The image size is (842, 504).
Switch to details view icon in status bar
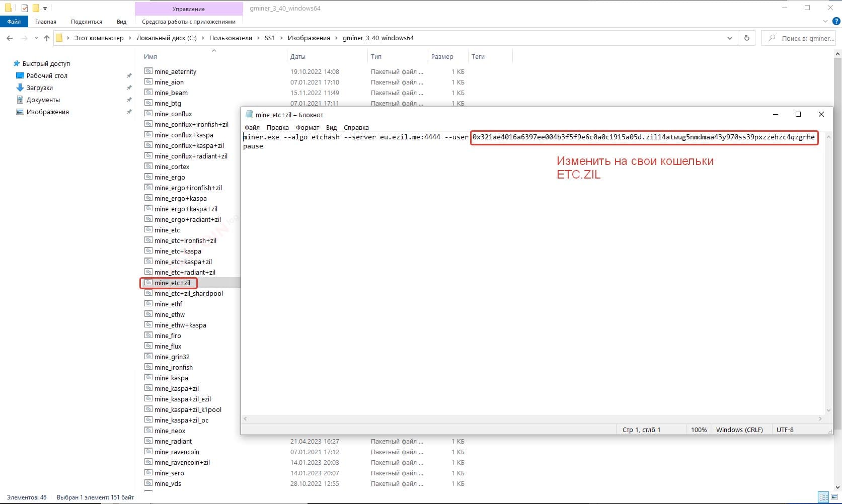coord(824,497)
